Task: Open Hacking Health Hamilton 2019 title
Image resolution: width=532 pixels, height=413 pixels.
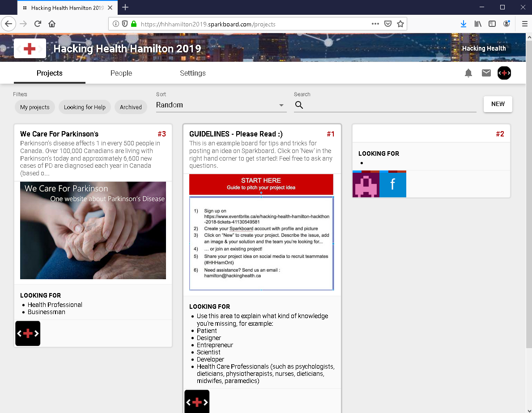Action: pos(127,48)
